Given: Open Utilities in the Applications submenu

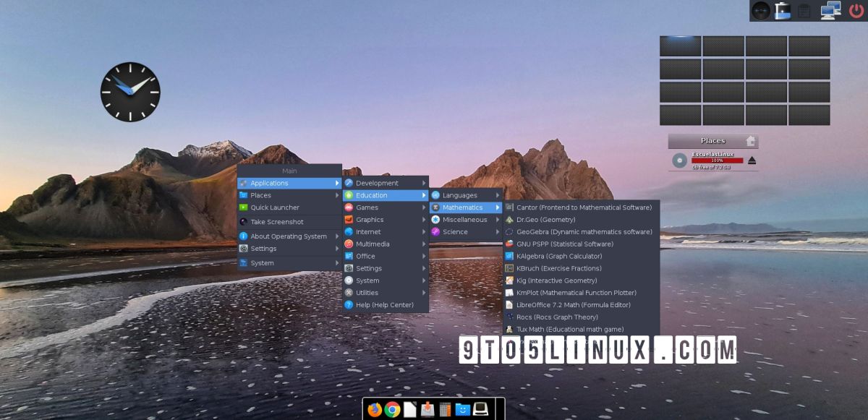Looking at the screenshot, I should 386,293.
